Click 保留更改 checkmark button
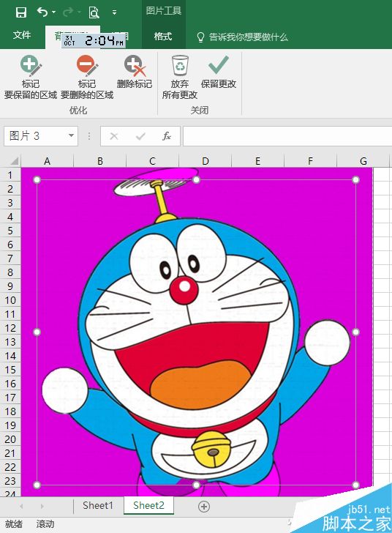 click(219, 72)
